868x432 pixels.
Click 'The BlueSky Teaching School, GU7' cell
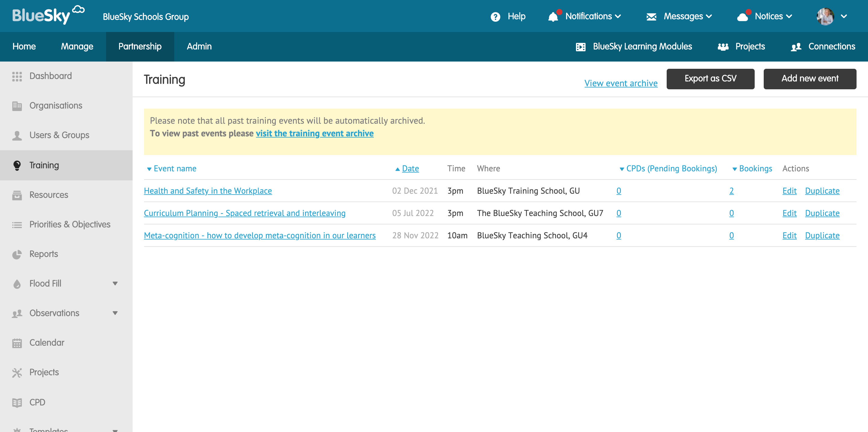click(540, 213)
